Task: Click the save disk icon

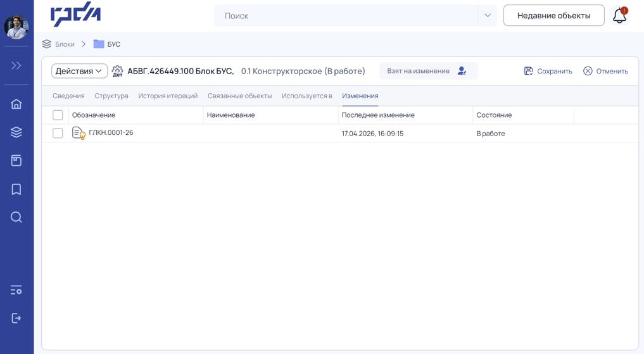Action: [529, 71]
